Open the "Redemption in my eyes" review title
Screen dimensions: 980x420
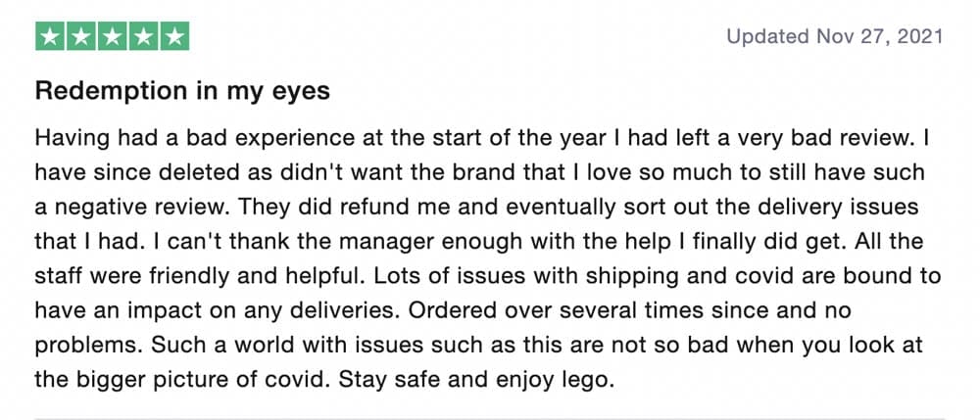coord(182,92)
